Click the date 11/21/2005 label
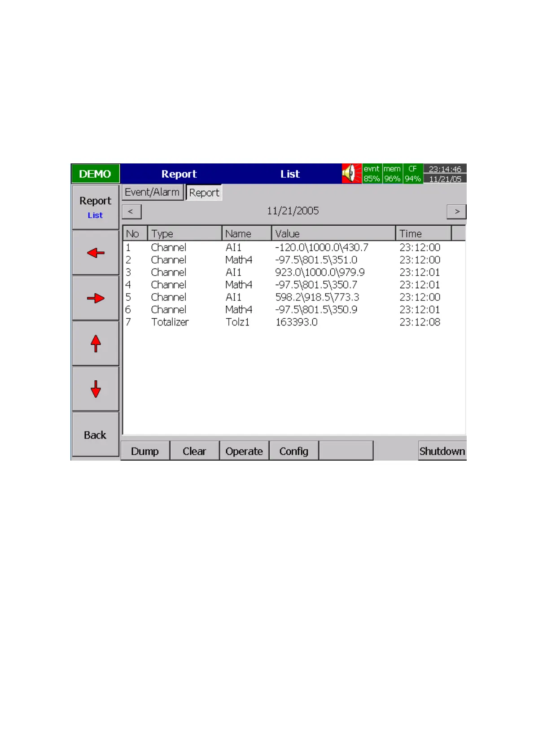This screenshot has height=756, width=534. (x=293, y=211)
